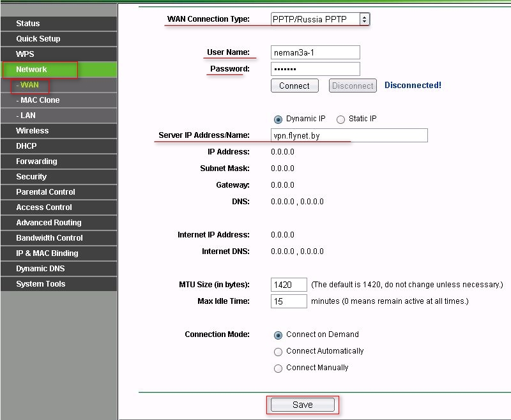This screenshot has height=420, width=511.
Task: Open the Status page
Action: click(x=59, y=24)
